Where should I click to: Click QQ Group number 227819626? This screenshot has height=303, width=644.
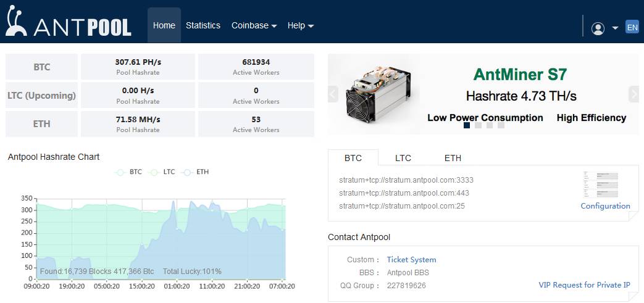coord(406,285)
